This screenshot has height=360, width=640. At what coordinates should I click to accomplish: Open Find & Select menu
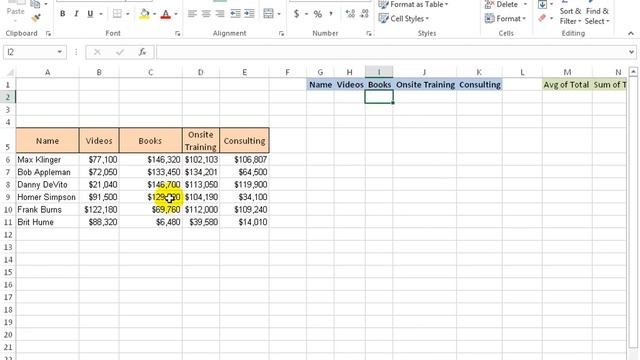597,16
